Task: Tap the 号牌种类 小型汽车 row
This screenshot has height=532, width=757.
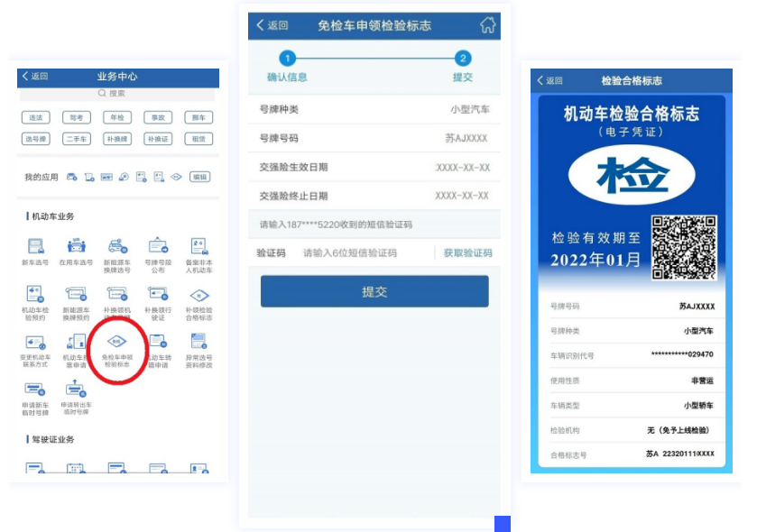Action: [374, 109]
